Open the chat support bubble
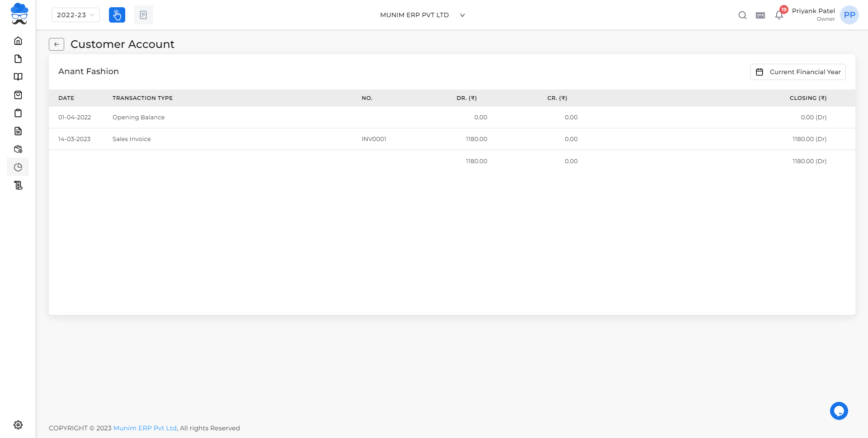This screenshot has height=438, width=868. click(x=839, y=411)
